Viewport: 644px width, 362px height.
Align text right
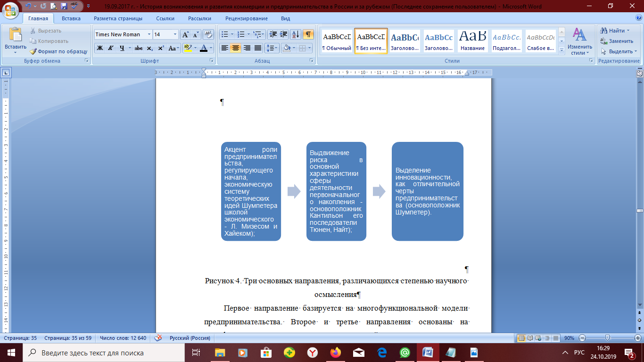[247, 48]
